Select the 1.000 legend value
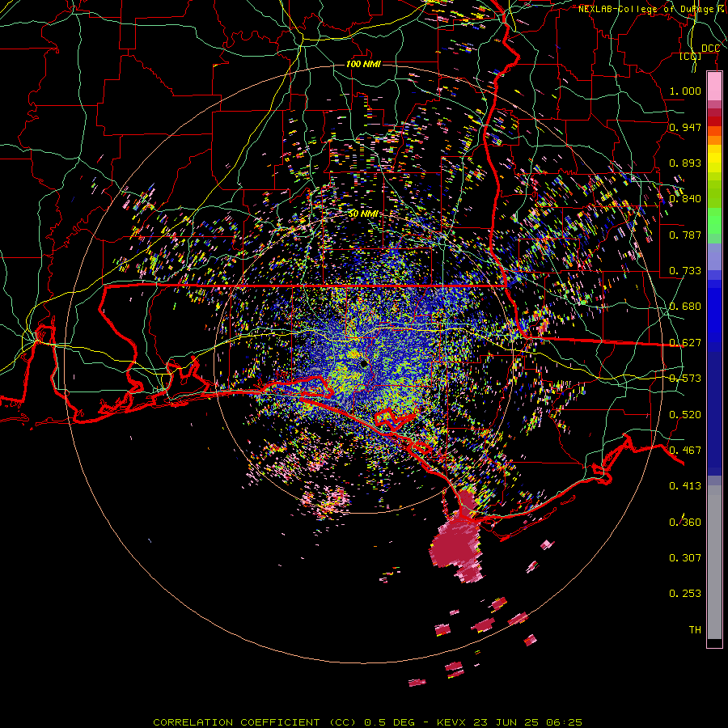This screenshot has height=728, width=728. pyautogui.click(x=685, y=91)
